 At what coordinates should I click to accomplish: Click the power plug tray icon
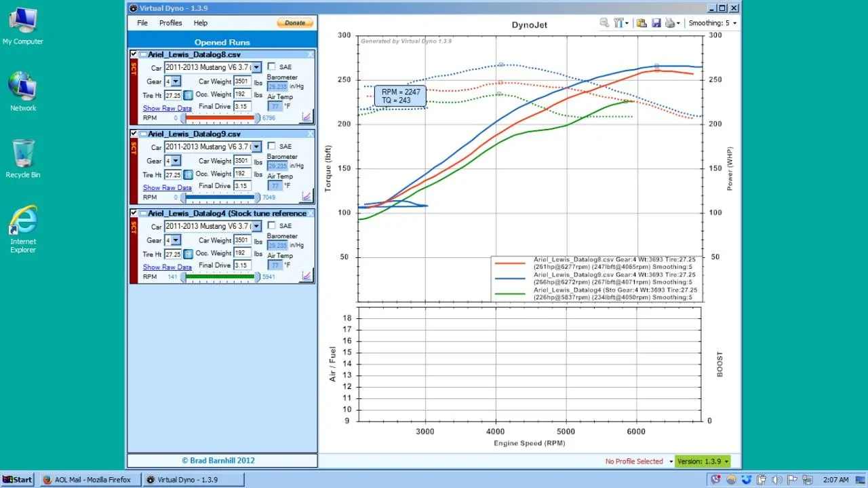click(762, 480)
